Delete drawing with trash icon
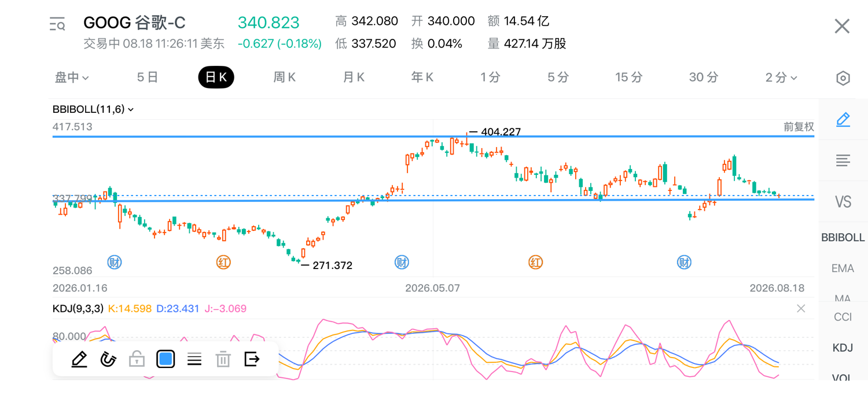The image size is (868, 401). 223,359
